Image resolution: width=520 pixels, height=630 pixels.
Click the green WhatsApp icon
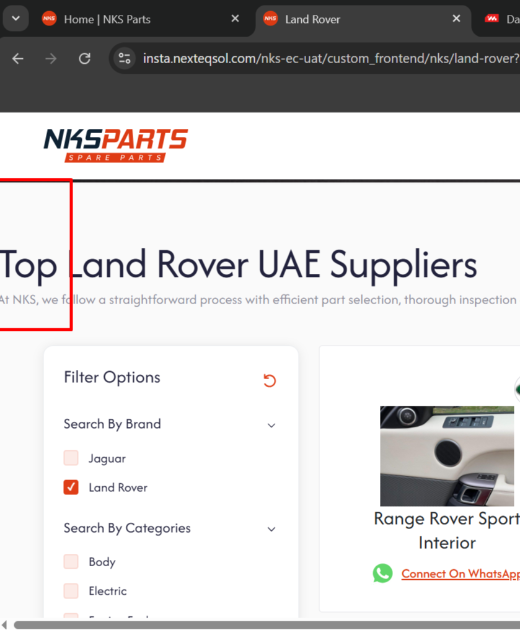tap(383, 573)
